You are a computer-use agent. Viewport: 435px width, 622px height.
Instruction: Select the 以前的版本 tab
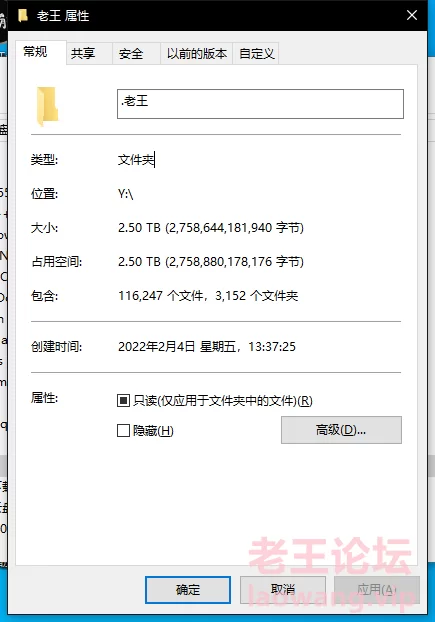point(197,53)
